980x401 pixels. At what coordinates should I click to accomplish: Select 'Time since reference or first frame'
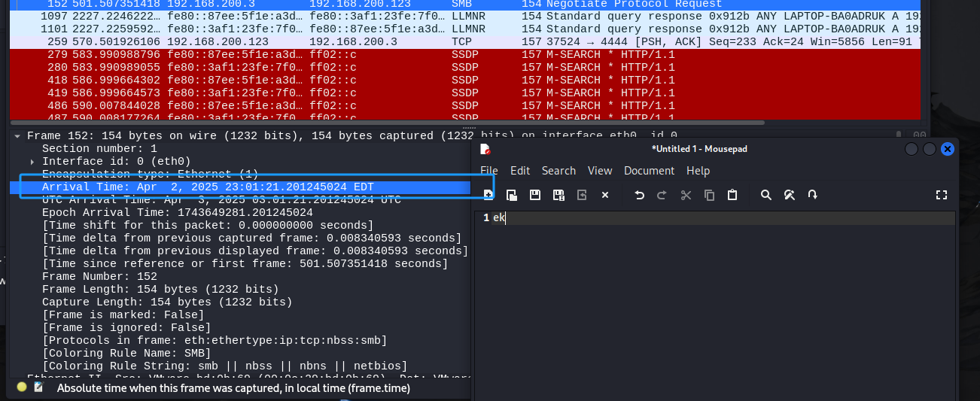[x=245, y=264]
